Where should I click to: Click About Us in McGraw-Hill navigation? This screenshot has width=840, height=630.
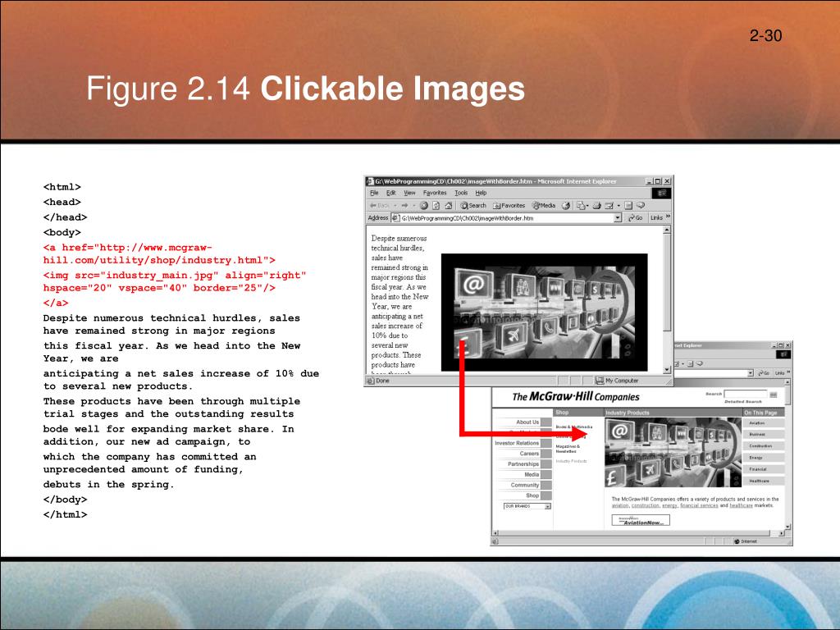[x=527, y=422]
